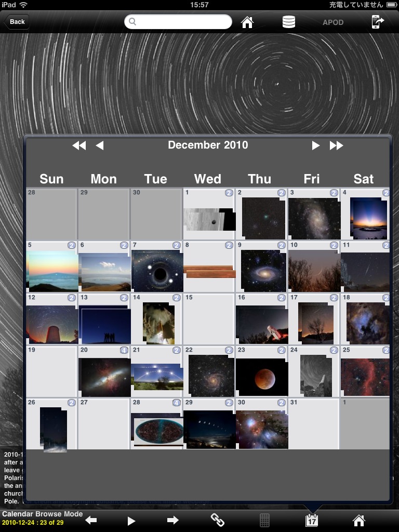Tap the share to device icon
This screenshot has width=399, height=532.
pyautogui.click(x=377, y=22)
